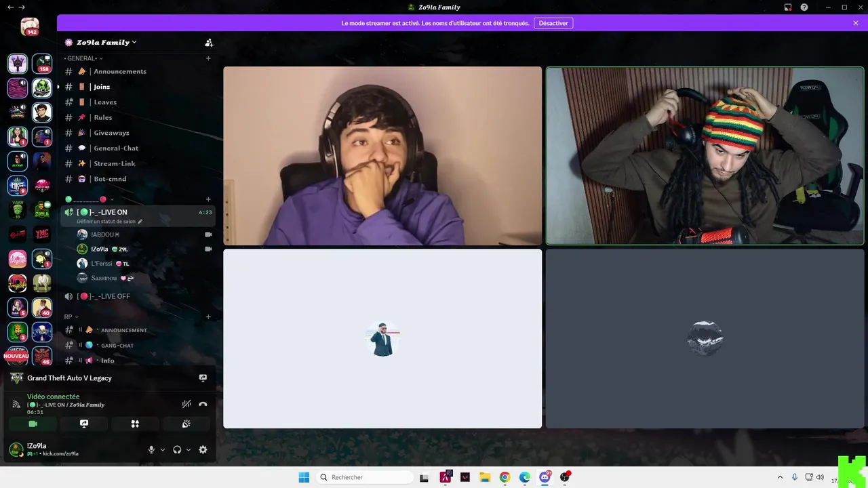This screenshot has width=868, height=488.
Task: Create channel in GENERAL category with plus
Action: [x=208, y=58]
